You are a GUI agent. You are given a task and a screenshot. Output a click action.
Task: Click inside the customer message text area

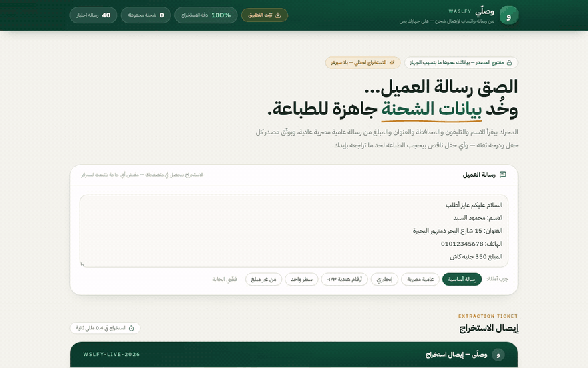294,231
